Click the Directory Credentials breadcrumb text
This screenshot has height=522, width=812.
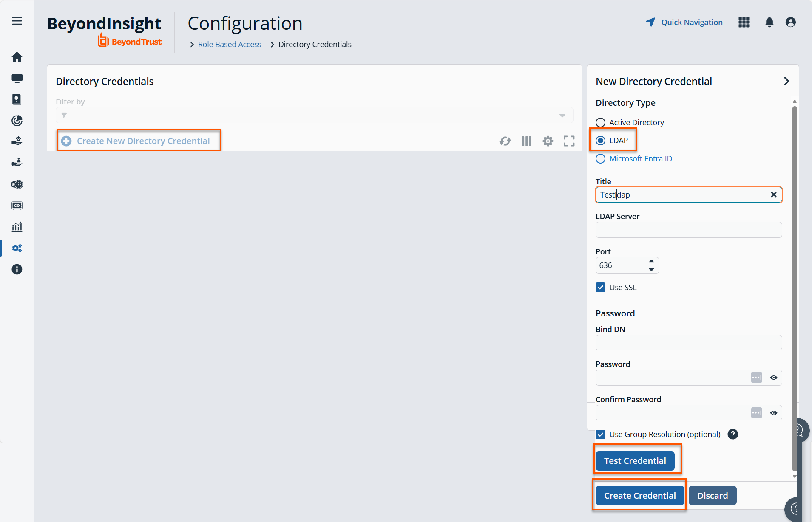(315, 44)
